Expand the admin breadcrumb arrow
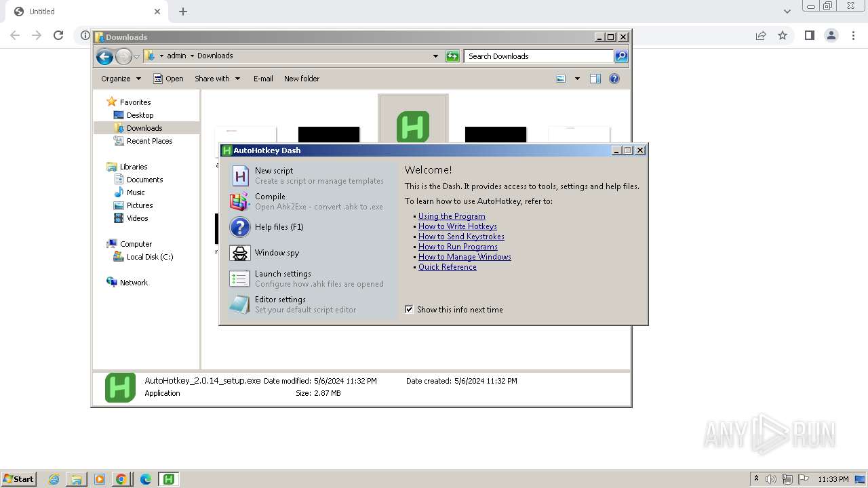Screen dimensions: 868x488 192,56
